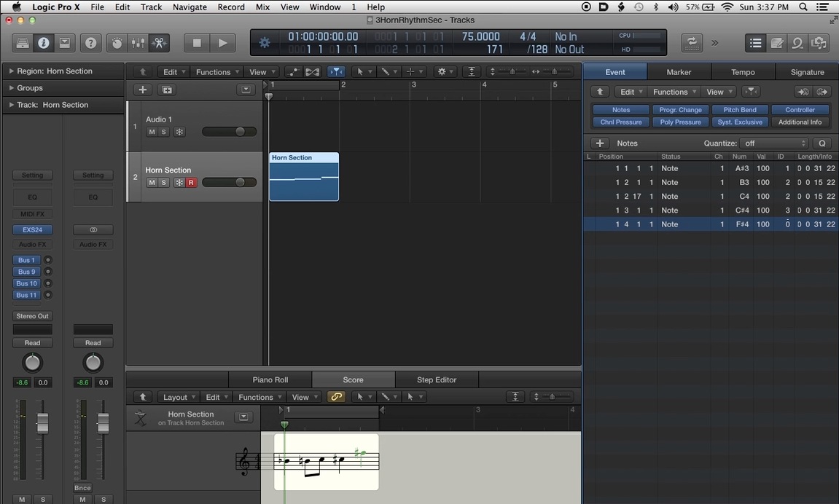
Task: Open the Note Pads panel
Action: [777, 43]
